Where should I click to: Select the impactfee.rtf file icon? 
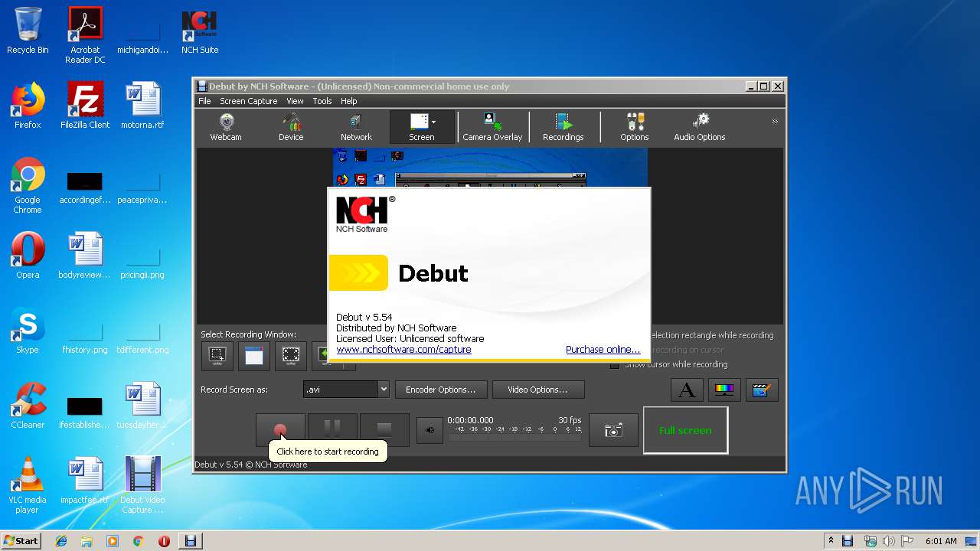85,481
